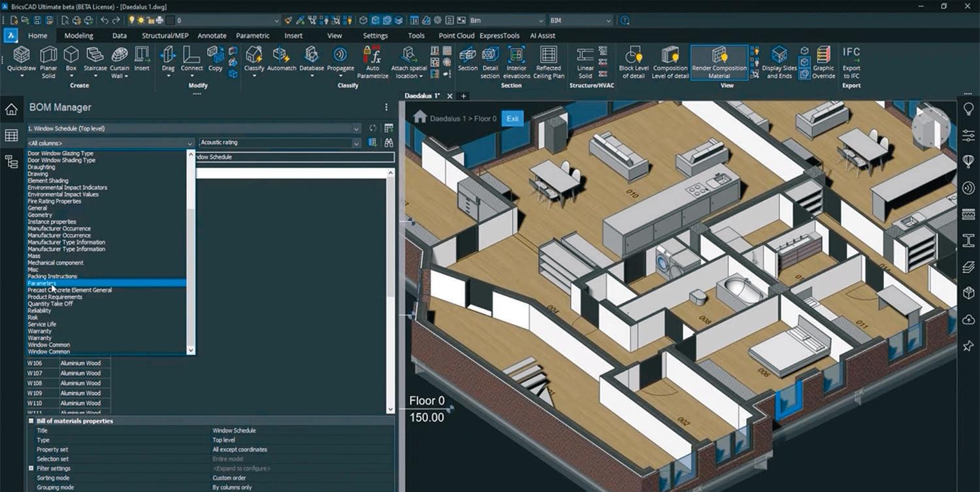Click the Undo arrow in the top toolbar
The width and height of the screenshot is (980, 492).
point(105,20)
